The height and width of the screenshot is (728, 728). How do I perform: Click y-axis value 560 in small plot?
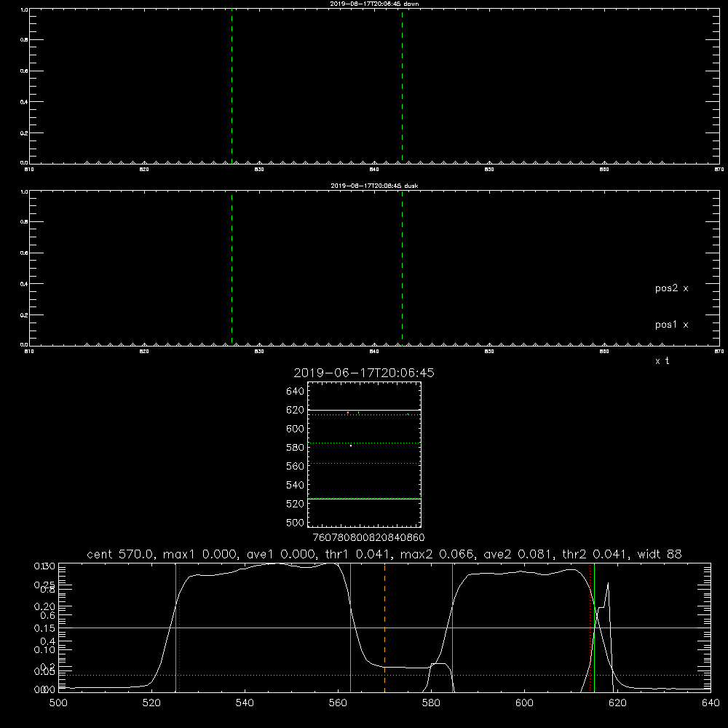click(295, 466)
